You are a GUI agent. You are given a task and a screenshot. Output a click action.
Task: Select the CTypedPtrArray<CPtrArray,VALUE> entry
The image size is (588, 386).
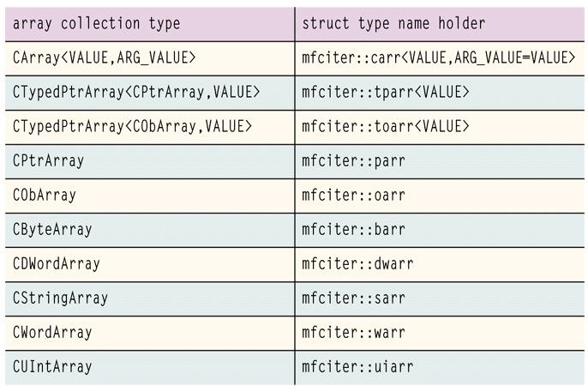coord(136,92)
